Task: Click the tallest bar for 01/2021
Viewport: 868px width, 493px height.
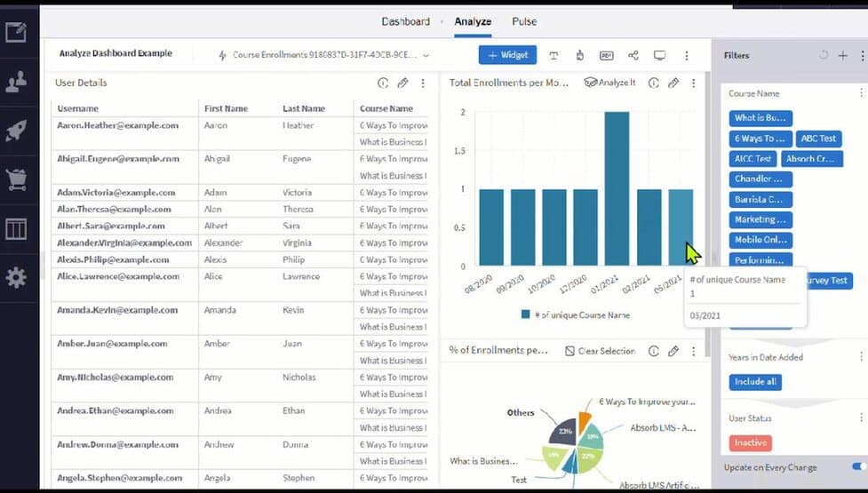Action: click(x=617, y=188)
